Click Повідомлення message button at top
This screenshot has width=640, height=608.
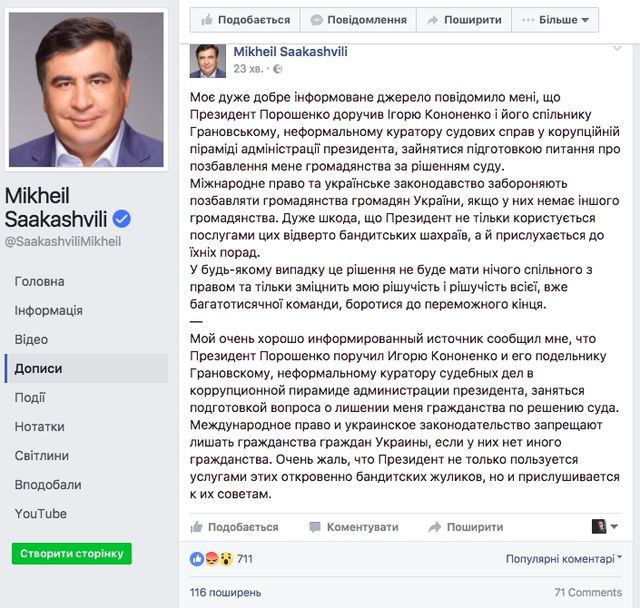tap(358, 19)
